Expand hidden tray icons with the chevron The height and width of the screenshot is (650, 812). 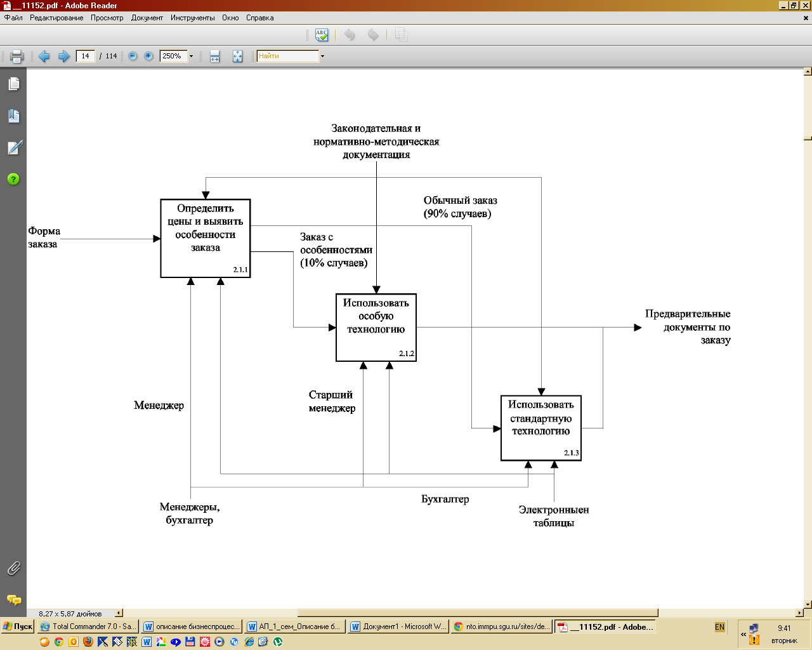coord(743,634)
